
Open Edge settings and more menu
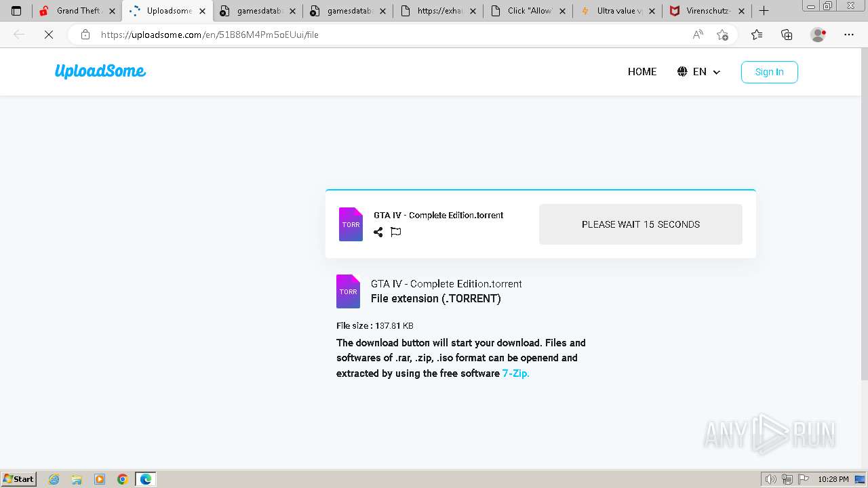(849, 35)
